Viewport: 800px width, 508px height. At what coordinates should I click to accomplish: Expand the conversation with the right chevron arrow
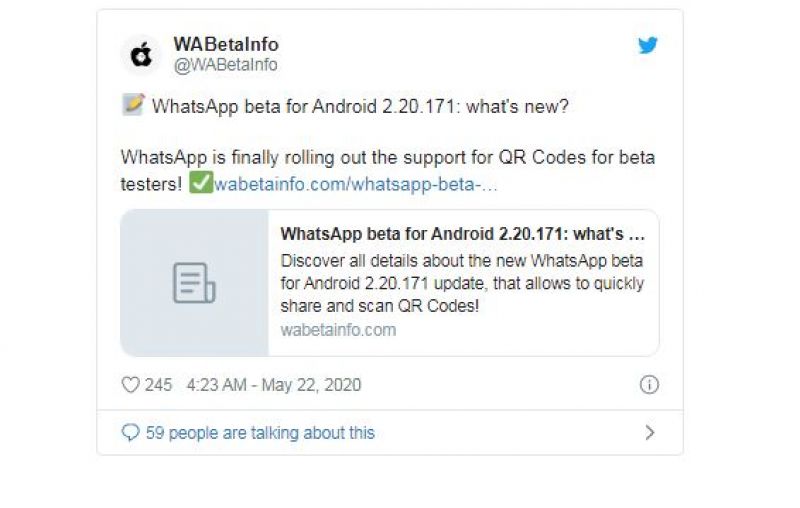click(649, 433)
